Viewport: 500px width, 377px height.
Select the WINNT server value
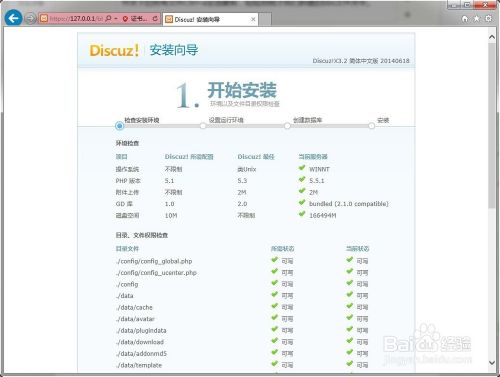pyautogui.click(x=319, y=169)
